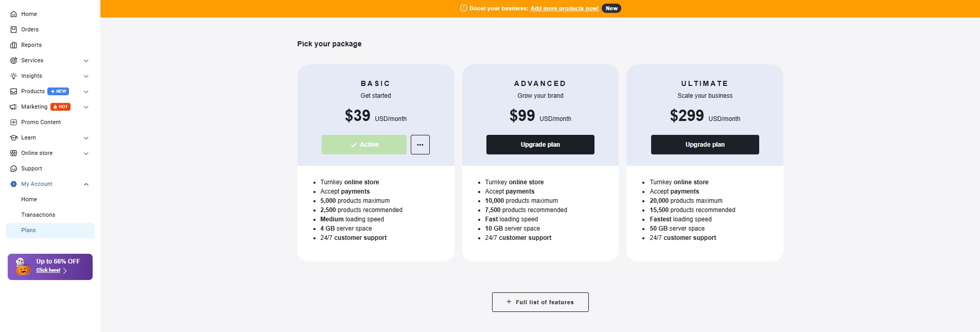Click the Up to 66% OFF promo banner
Viewport: 980px width, 332px height.
click(x=50, y=266)
